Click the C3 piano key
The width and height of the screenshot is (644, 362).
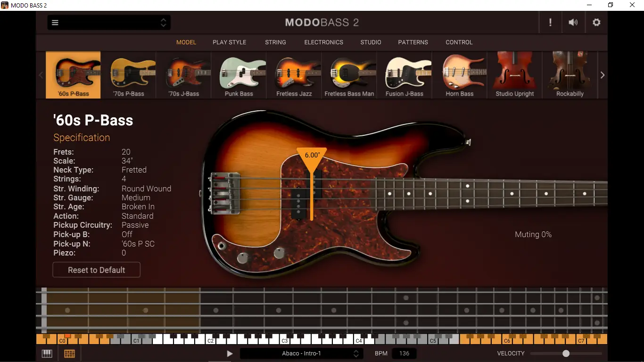click(x=285, y=339)
